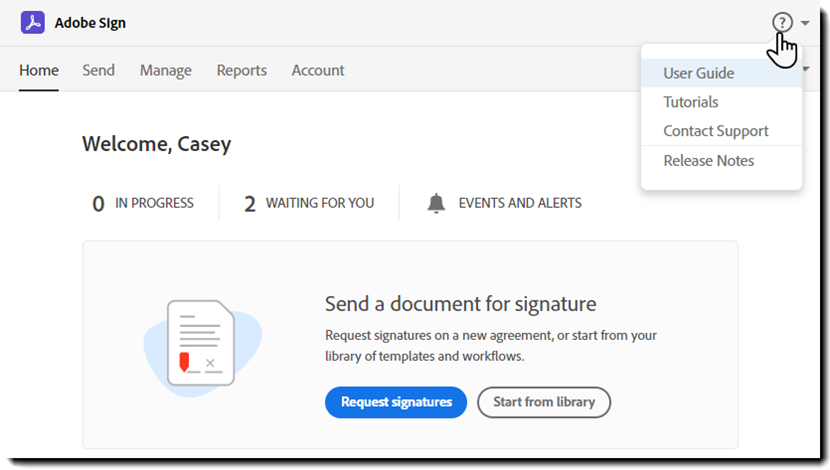Open the Send tab

pyautogui.click(x=98, y=70)
